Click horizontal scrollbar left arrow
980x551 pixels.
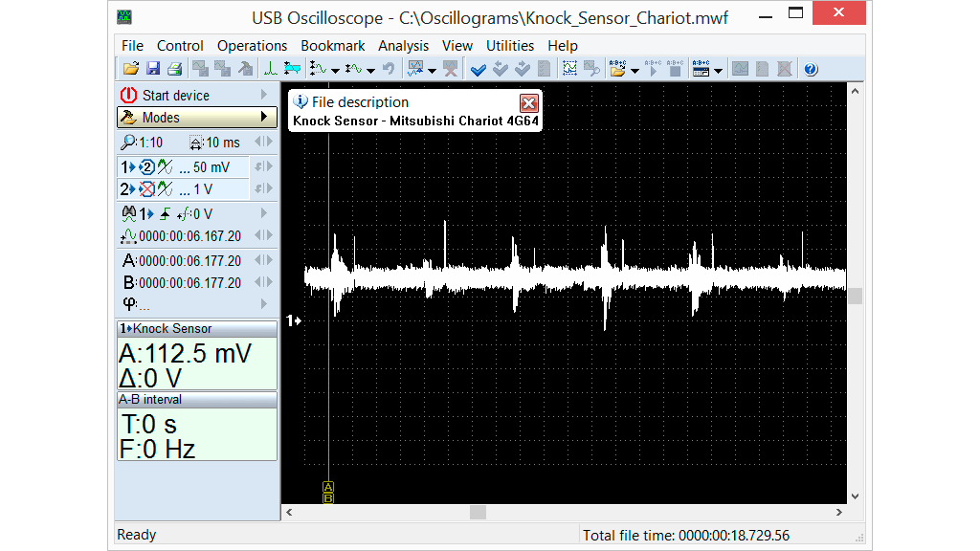pyautogui.click(x=289, y=513)
